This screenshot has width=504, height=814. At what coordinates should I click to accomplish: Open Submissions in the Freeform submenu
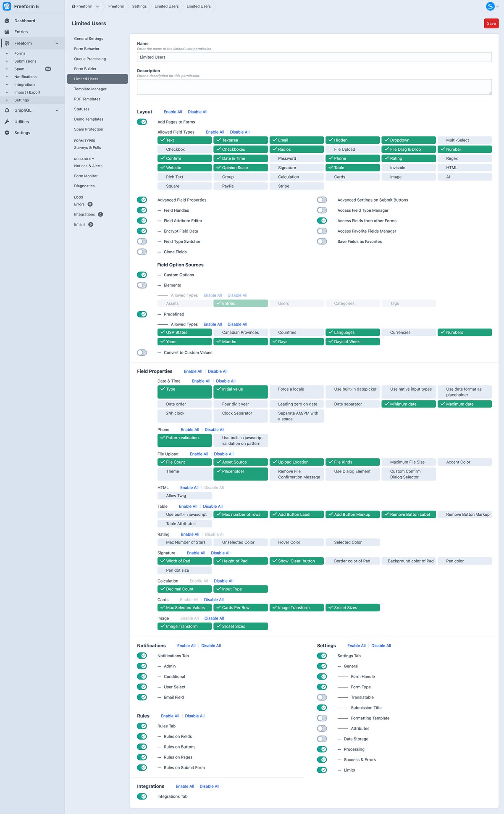pyautogui.click(x=25, y=61)
